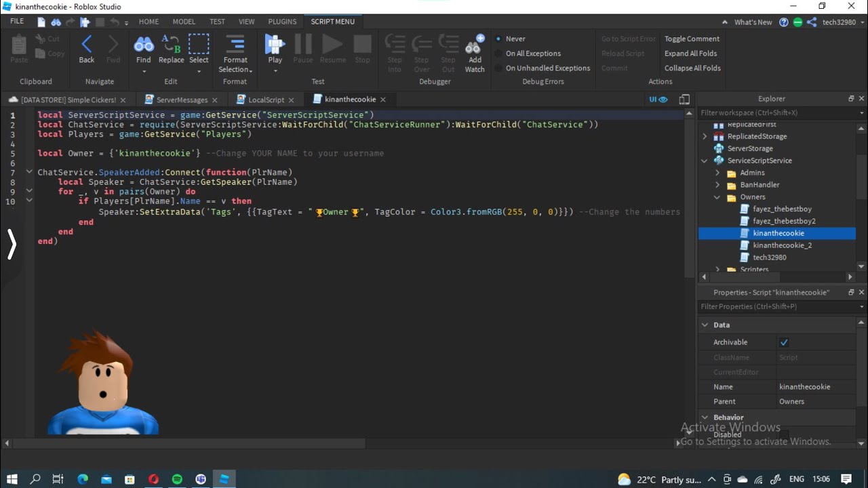Collapse code fold at line 9
The width and height of the screenshot is (868, 488).
pyautogui.click(x=29, y=191)
